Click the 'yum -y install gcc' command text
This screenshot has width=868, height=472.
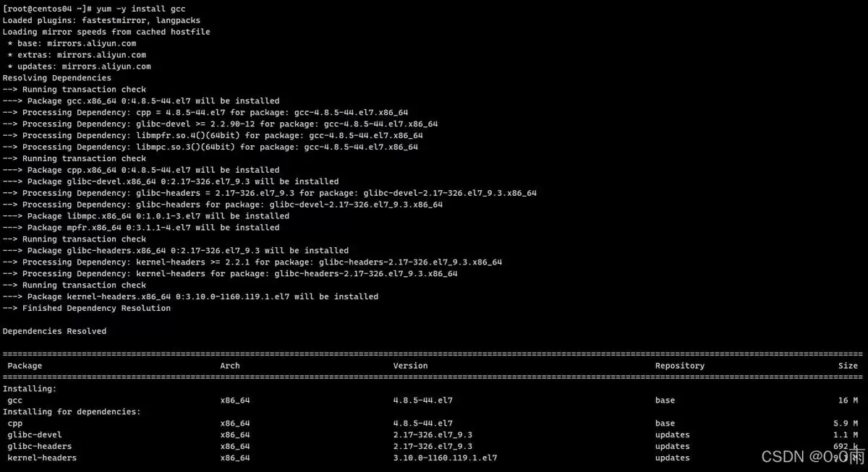141,9
